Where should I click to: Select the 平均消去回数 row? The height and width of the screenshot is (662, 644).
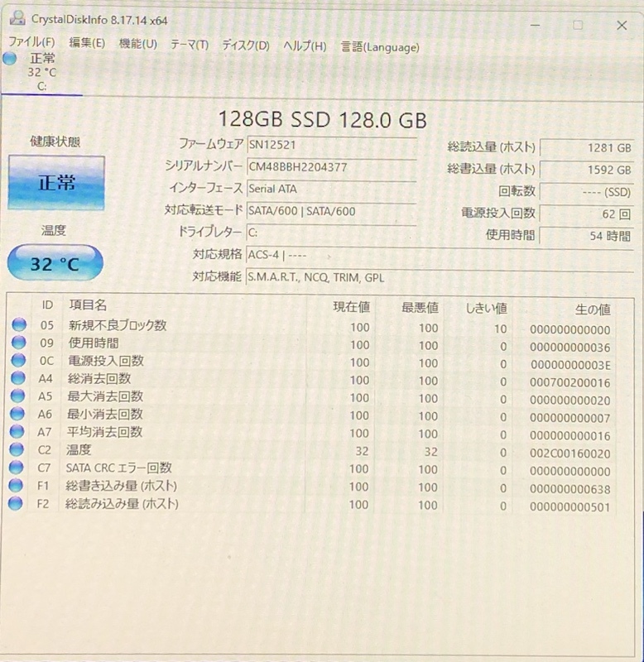click(x=312, y=434)
